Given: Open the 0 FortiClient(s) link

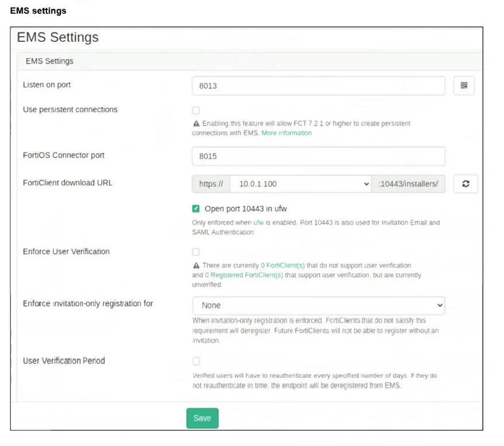Looking at the screenshot, I should (282, 265).
